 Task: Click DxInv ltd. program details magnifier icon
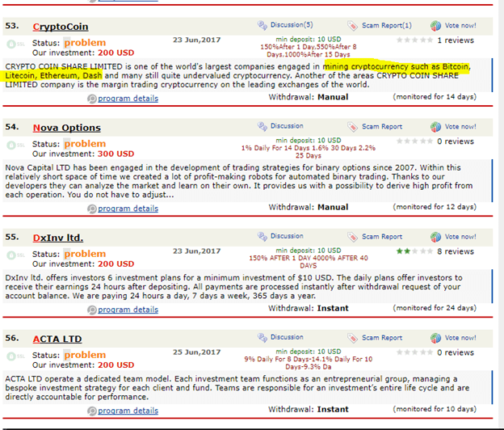click(91, 310)
